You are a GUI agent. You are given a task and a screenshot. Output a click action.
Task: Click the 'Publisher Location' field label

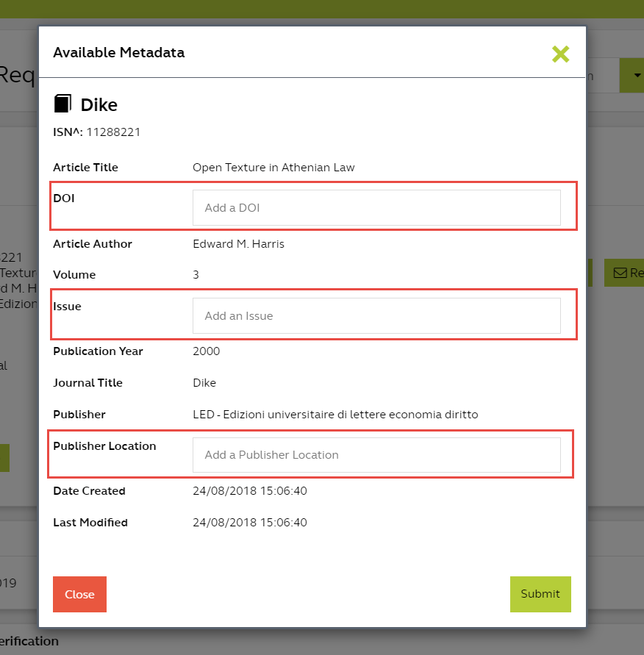(x=104, y=446)
